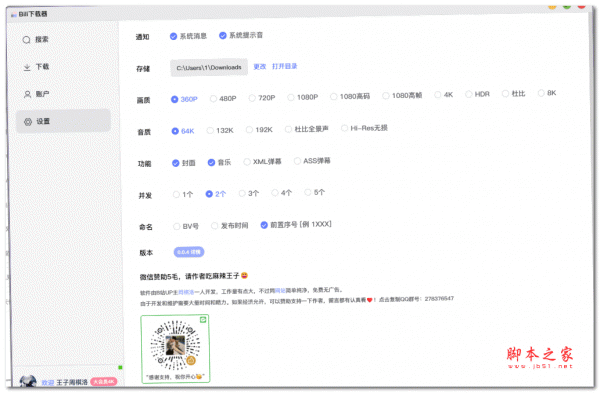Select 1080高帧 video quality
Screen dimensions: 600x393
tap(402, 95)
